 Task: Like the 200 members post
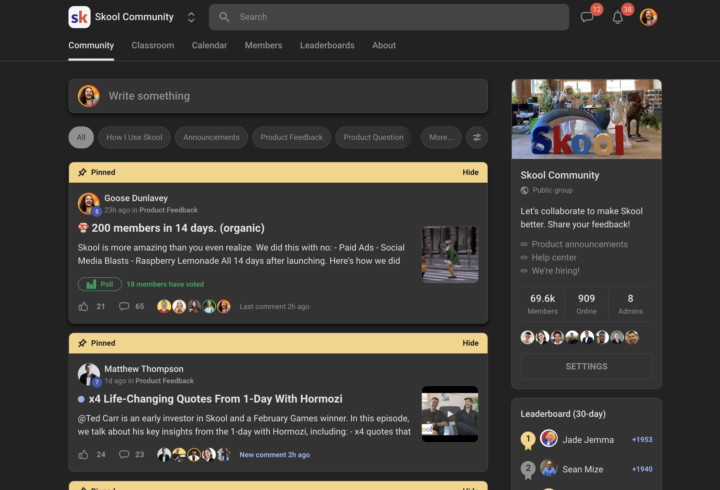pyautogui.click(x=83, y=306)
